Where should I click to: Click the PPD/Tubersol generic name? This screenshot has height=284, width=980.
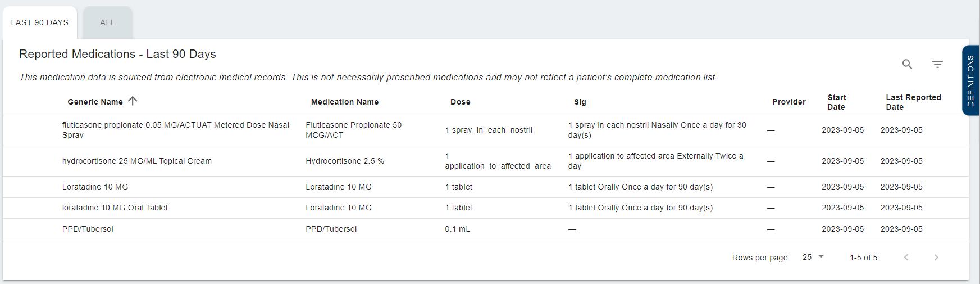pyautogui.click(x=88, y=229)
